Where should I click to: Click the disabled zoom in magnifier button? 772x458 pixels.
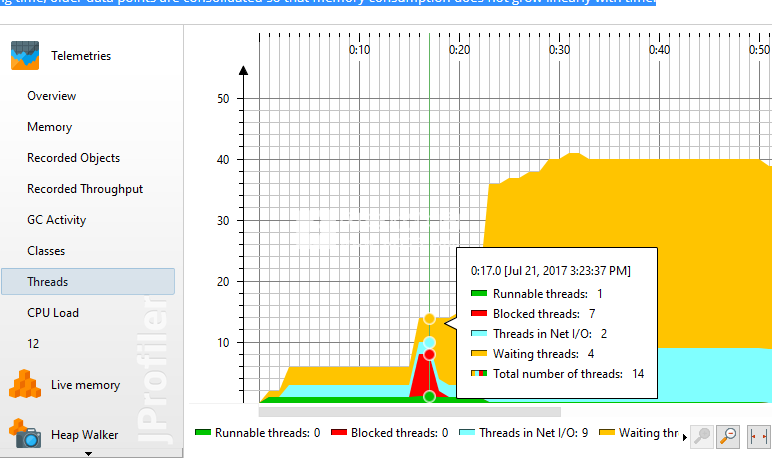pyautogui.click(x=702, y=436)
